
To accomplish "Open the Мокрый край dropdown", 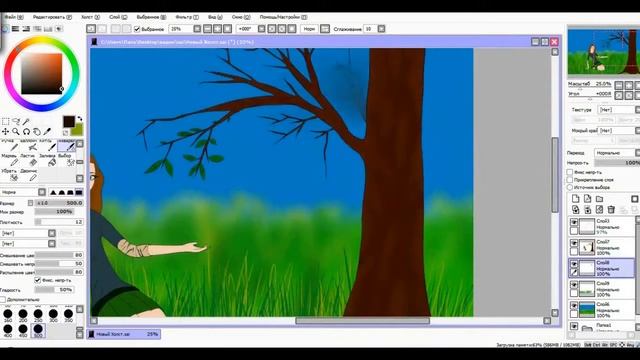I will click(619, 131).
